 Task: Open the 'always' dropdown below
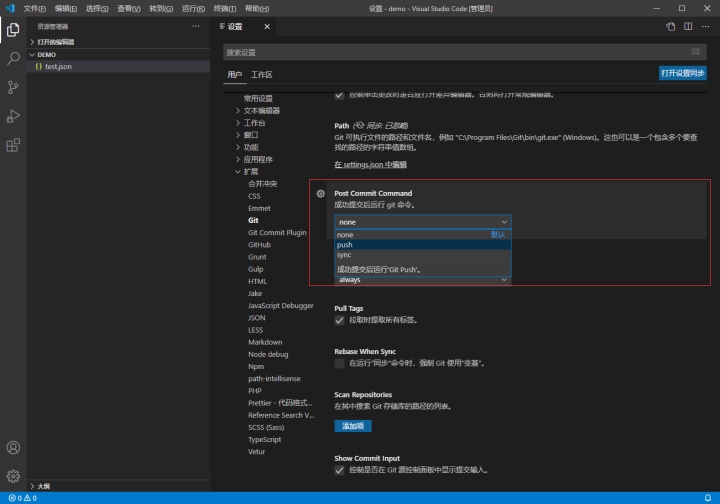click(x=422, y=280)
